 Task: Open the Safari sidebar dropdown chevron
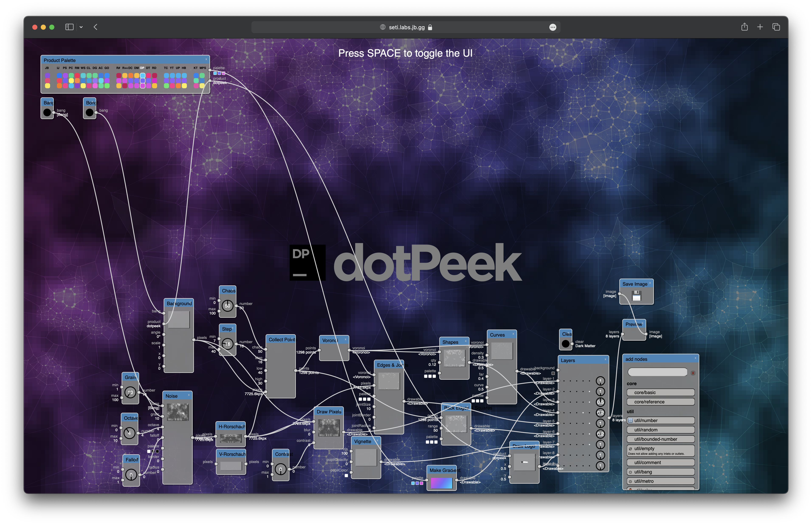coord(81,27)
